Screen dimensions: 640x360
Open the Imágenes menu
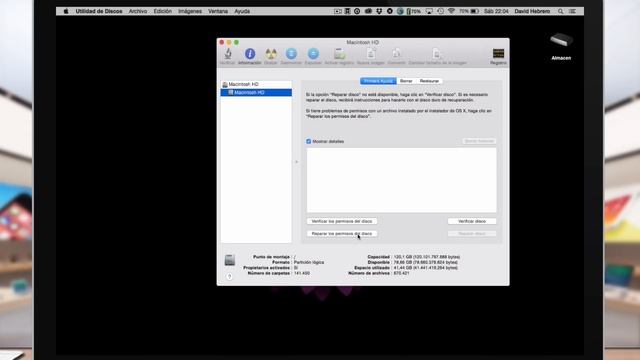point(190,11)
